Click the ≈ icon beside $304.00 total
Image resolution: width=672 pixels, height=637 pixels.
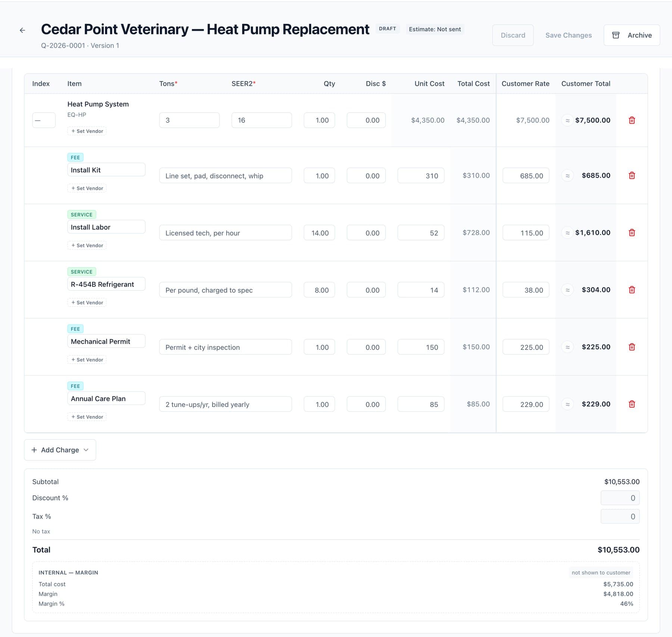[x=567, y=290]
